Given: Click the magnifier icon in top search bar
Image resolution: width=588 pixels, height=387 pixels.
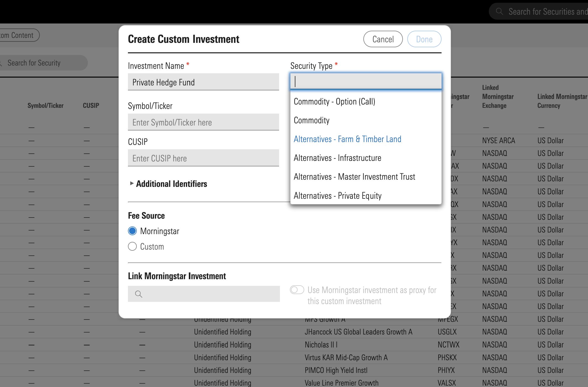Looking at the screenshot, I should tap(499, 11).
